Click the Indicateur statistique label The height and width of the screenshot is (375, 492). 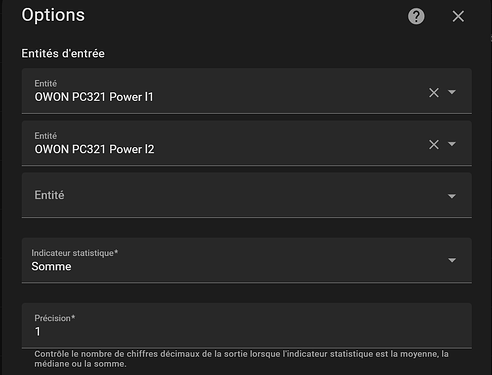[75, 253]
